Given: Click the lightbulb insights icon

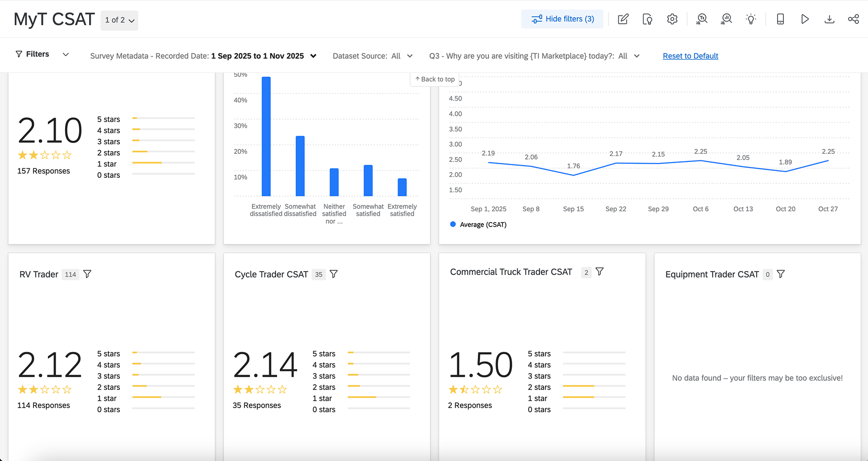Looking at the screenshot, I should tap(751, 19).
